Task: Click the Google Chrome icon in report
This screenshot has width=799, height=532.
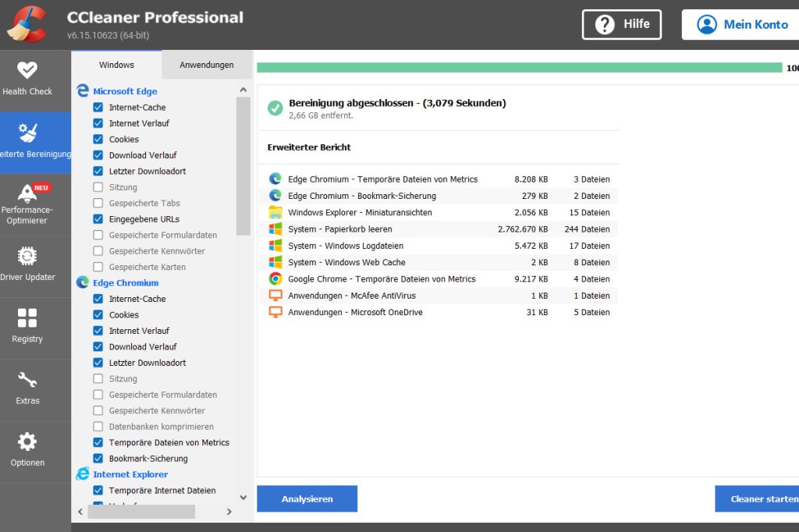Action: pos(275,278)
